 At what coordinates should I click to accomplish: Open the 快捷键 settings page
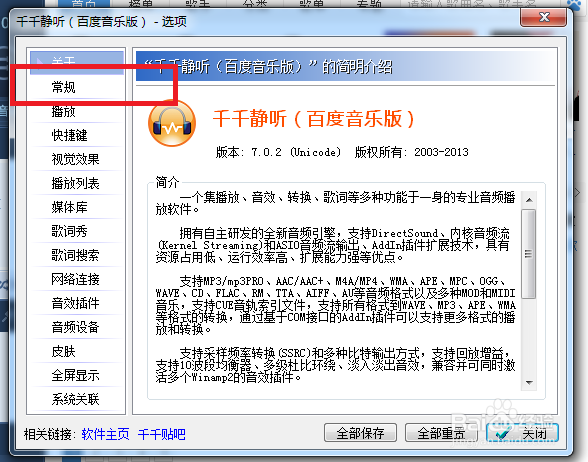tap(77, 135)
